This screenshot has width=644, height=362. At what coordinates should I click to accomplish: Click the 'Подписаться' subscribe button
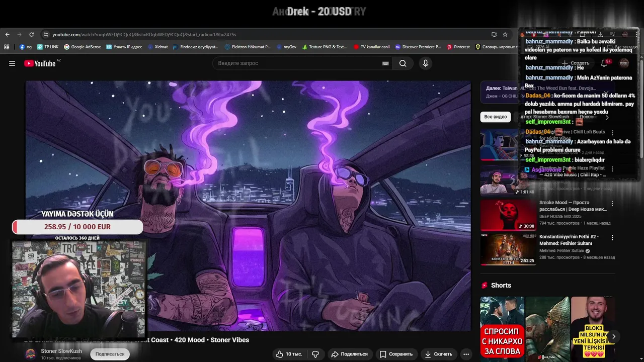click(110, 354)
